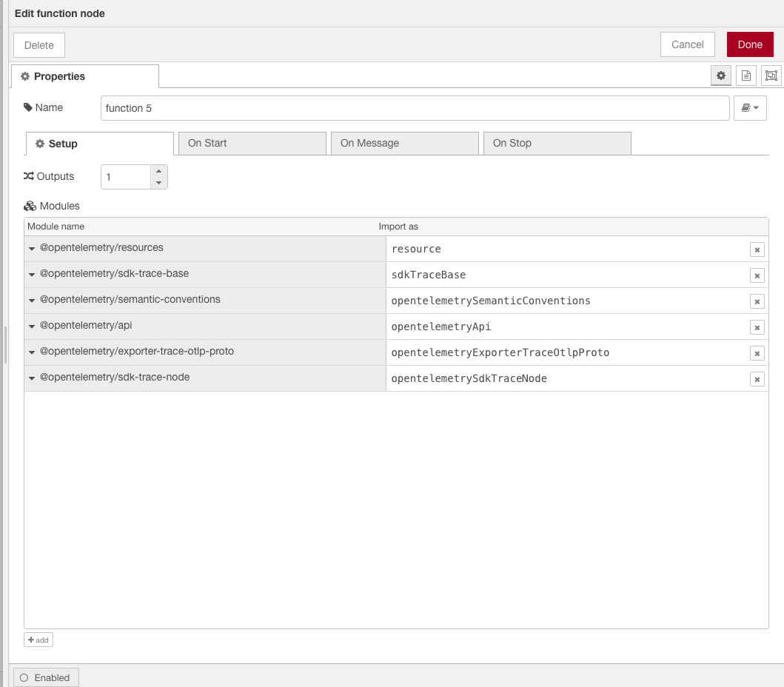The height and width of the screenshot is (687, 784).
Task: Increase the Outputs count
Action: 158,171
